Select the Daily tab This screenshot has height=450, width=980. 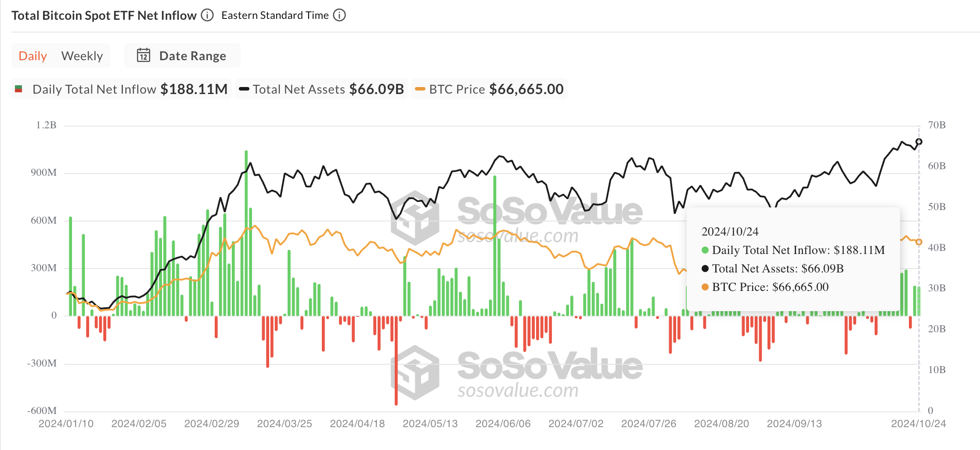pyautogui.click(x=32, y=55)
